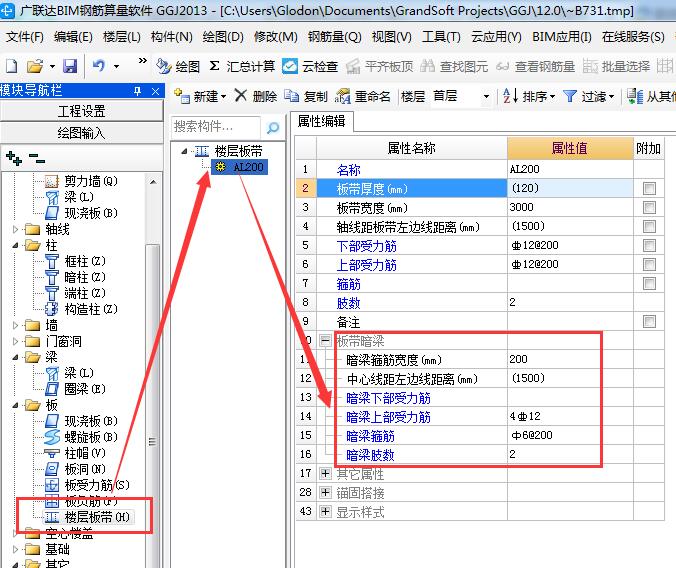Select AL200 component in list
Image resolution: width=676 pixels, height=568 pixels.
click(x=241, y=167)
